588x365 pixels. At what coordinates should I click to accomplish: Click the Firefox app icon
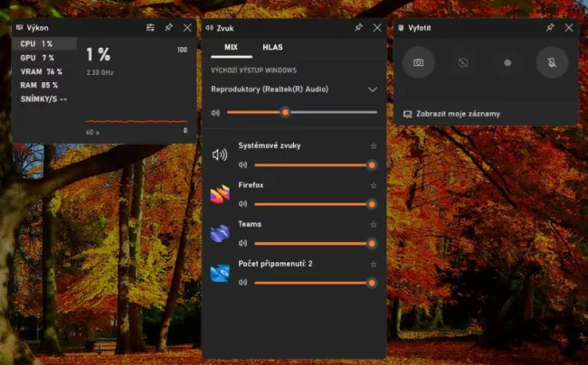(x=220, y=194)
